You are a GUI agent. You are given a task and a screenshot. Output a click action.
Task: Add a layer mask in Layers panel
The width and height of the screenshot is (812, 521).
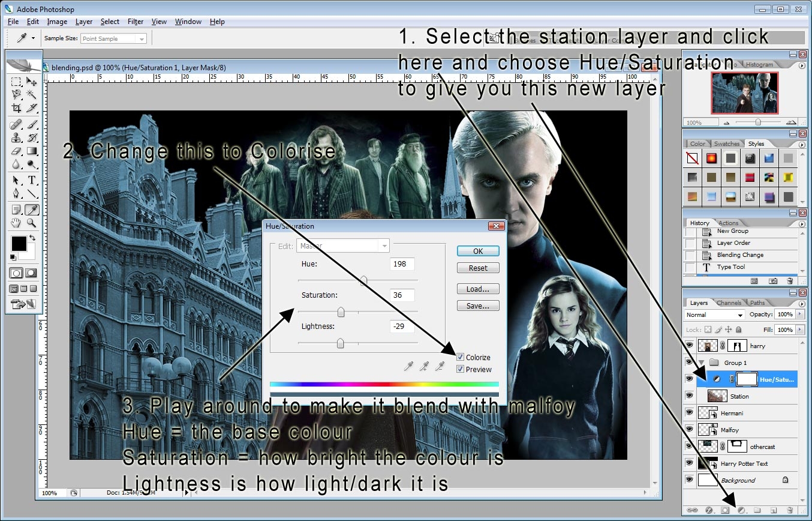point(724,510)
